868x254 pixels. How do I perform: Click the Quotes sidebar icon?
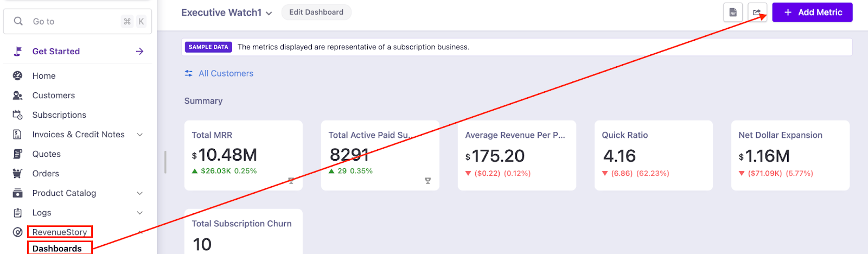(x=18, y=154)
